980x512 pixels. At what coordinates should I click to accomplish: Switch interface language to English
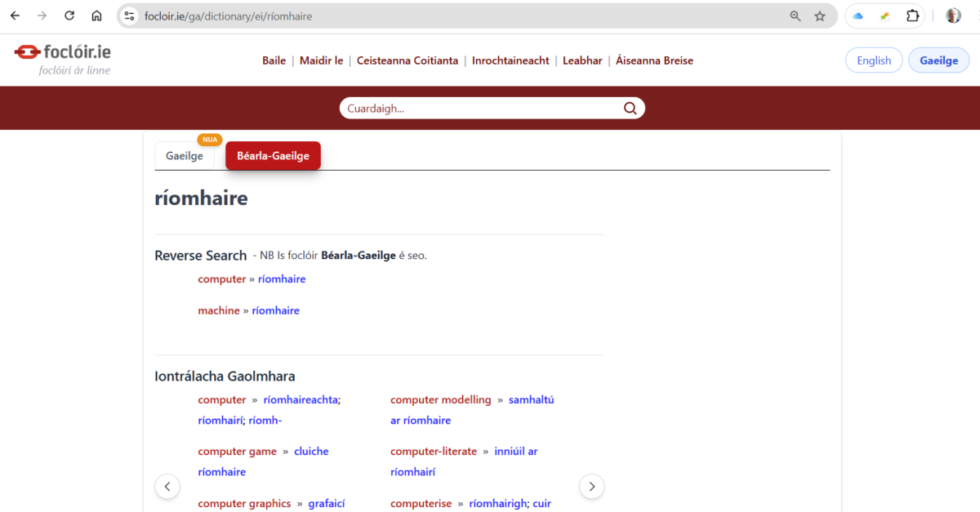point(873,60)
